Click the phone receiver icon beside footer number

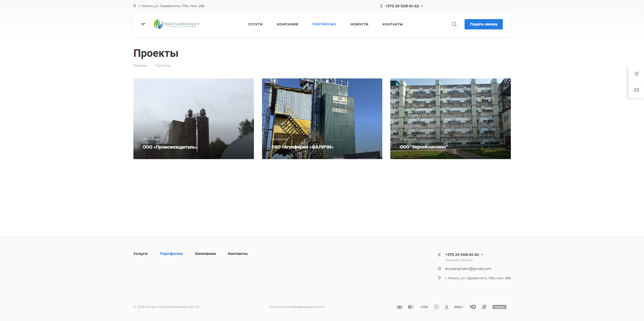(x=439, y=254)
